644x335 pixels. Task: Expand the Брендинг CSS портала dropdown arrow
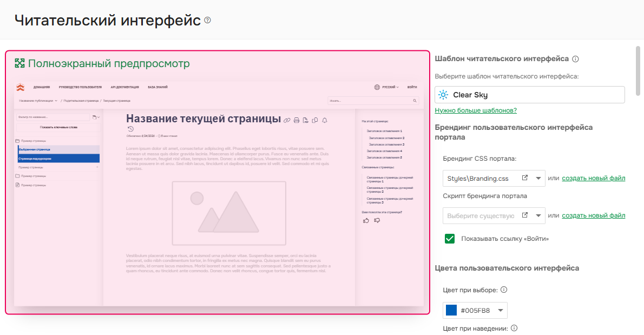tap(538, 178)
